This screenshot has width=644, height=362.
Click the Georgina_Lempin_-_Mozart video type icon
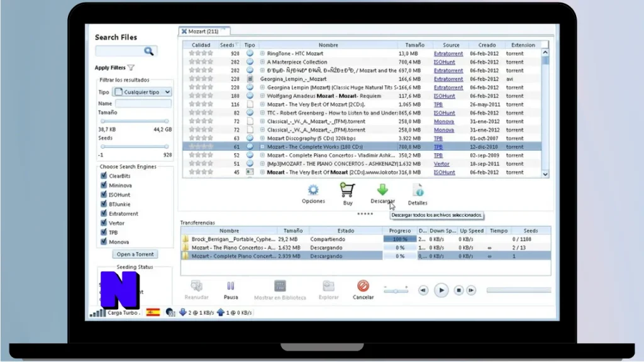(250, 79)
